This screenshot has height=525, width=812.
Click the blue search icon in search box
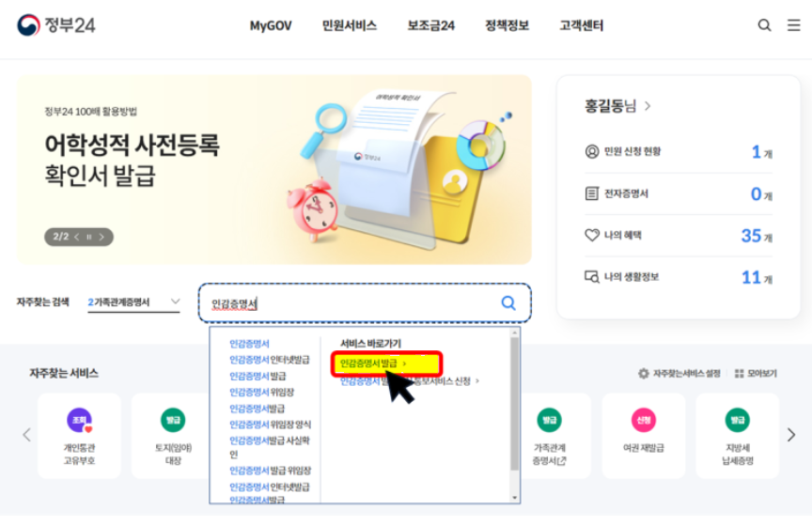pyautogui.click(x=508, y=302)
